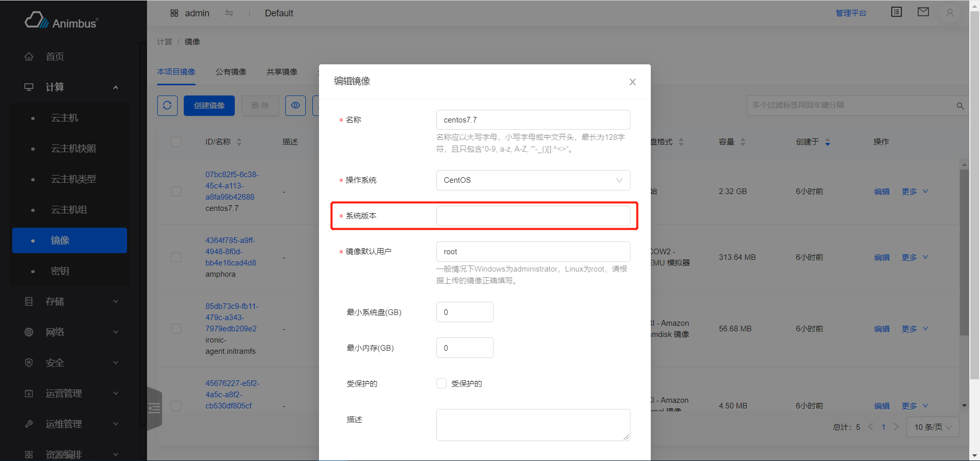The width and height of the screenshot is (980, 461).
Task: Open the 共享镜像 tab
Action: point(281,72)
